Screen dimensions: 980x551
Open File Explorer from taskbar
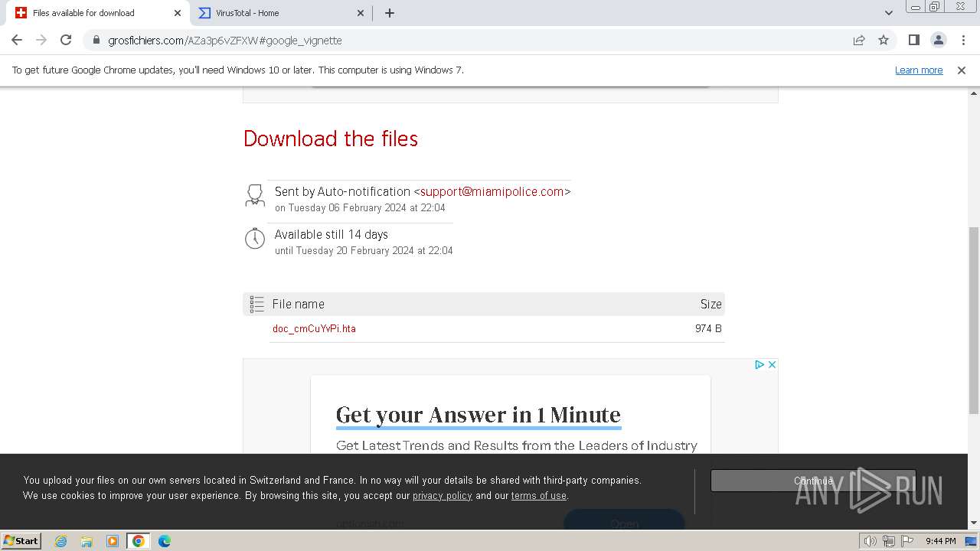(87, 541)
